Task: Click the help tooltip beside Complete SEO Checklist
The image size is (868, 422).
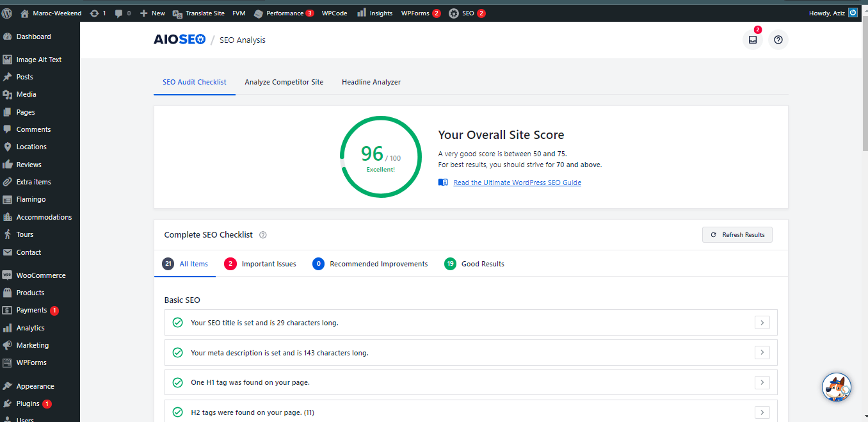Action: pos(262,234)
